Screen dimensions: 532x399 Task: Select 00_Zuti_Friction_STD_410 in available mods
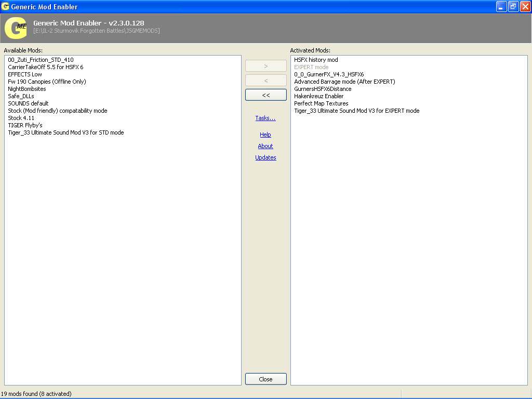point(41,60)
